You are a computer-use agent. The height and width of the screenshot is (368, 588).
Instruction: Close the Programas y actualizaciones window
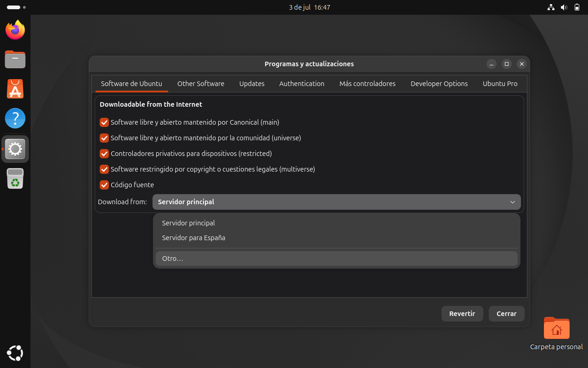(x=521, y=64)
